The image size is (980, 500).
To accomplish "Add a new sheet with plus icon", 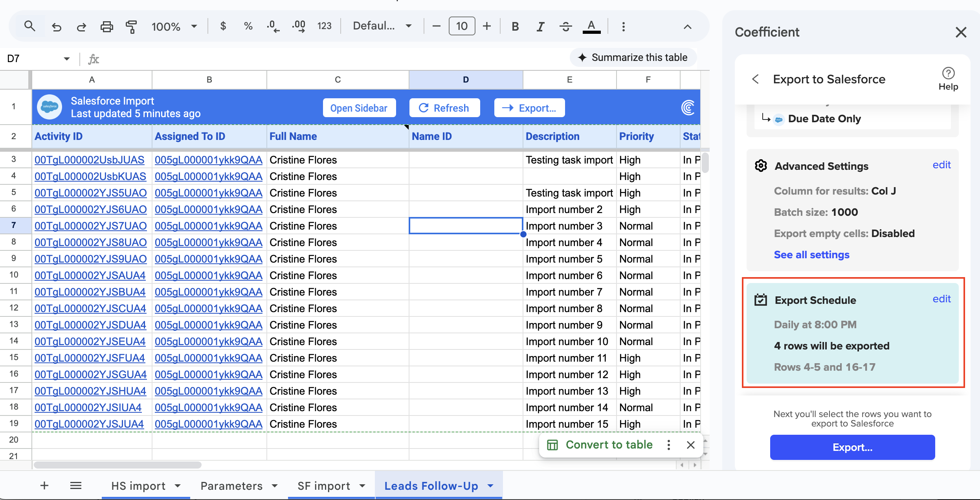I will point(44,486).
